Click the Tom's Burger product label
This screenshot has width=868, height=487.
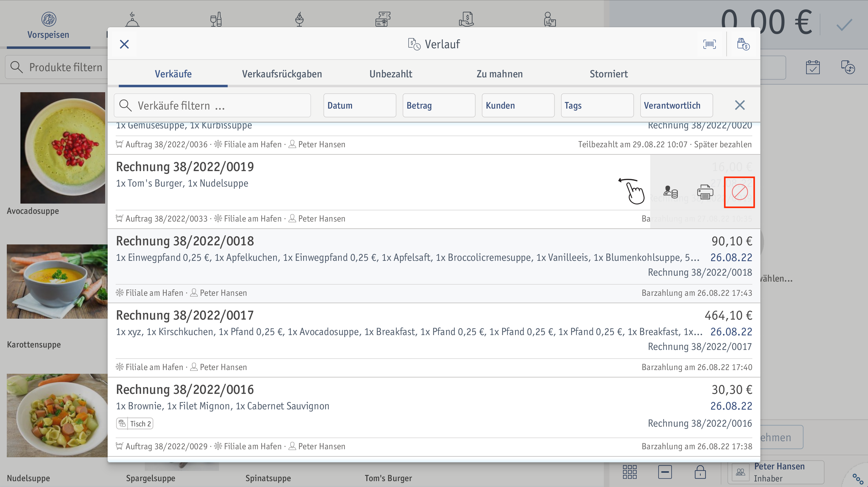[388, 478]
